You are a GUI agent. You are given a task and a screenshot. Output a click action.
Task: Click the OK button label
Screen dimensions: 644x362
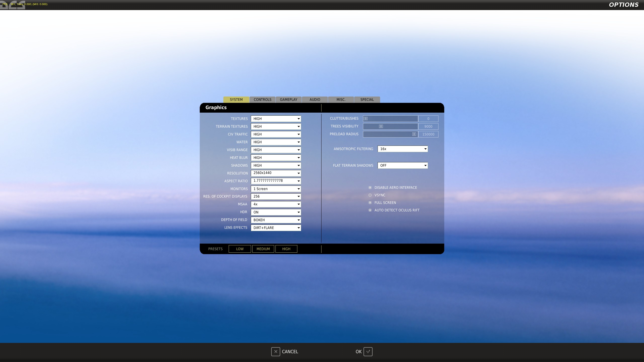coord(358,352)
